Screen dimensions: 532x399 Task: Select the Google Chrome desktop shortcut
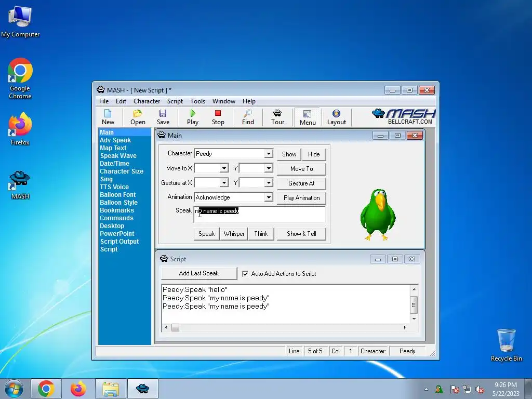[x=20, y=78]
